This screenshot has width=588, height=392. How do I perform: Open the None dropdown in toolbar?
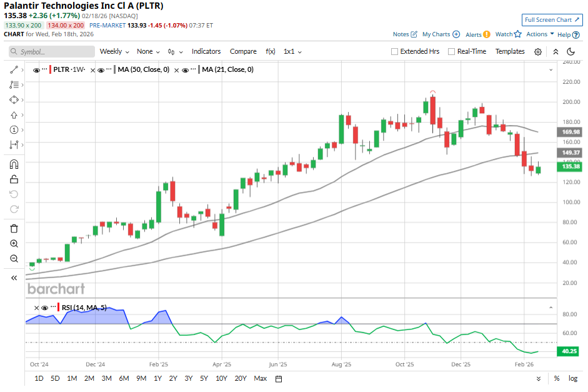point(148,52)
